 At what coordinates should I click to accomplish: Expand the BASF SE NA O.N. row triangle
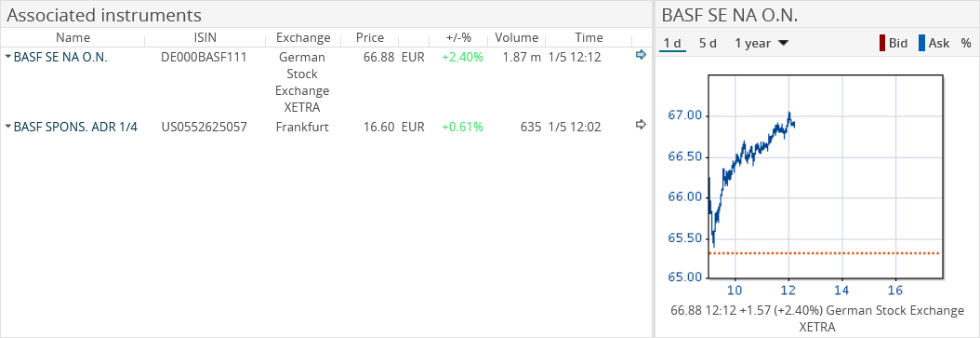7,58
